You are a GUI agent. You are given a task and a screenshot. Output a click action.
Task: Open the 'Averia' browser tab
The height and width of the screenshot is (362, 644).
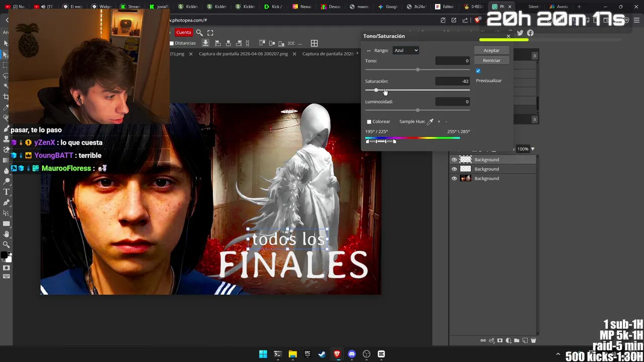tap(558, 7)
